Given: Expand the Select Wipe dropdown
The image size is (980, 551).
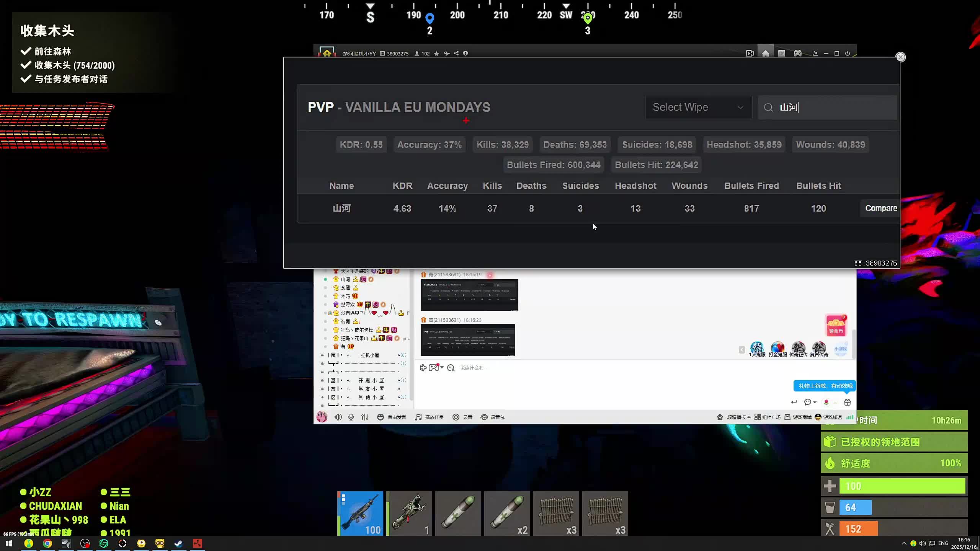Looking at the screenshot, I should point(699,108).
